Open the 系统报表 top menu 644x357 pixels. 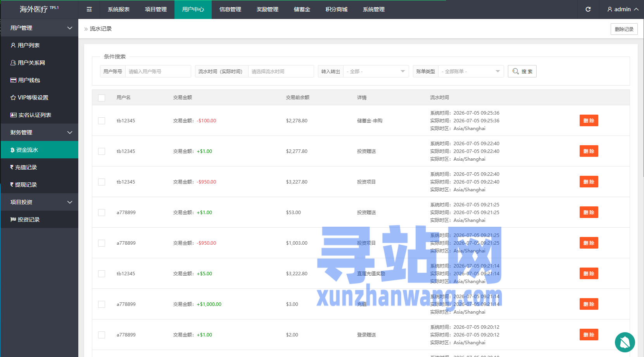coord(119,9)
